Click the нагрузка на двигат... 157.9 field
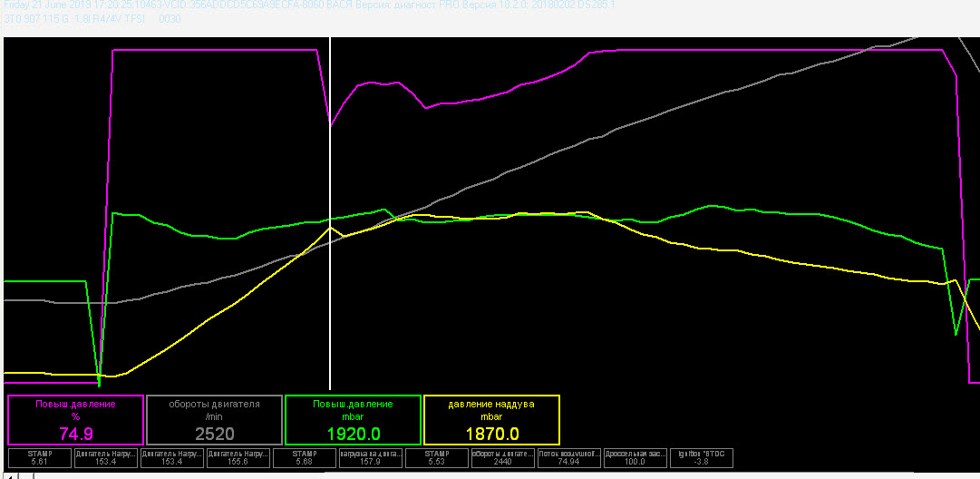Screen dimensions: 980x479 [371, 458]
